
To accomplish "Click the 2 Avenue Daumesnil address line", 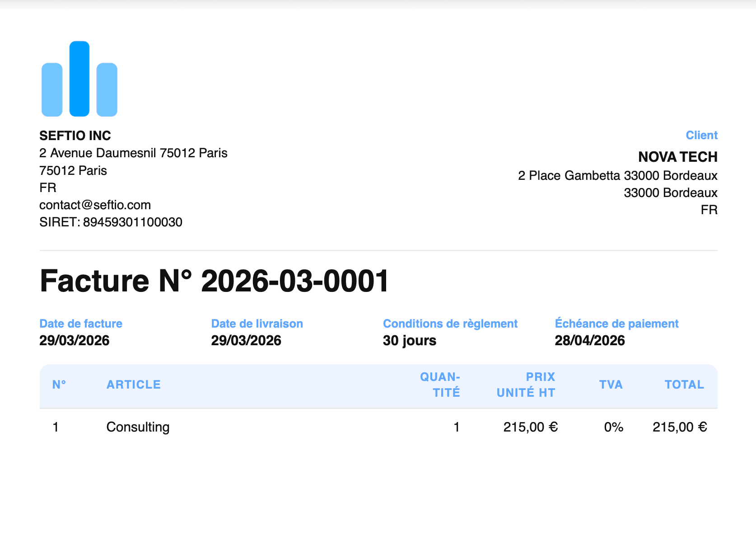I will (x=133, y=153).
